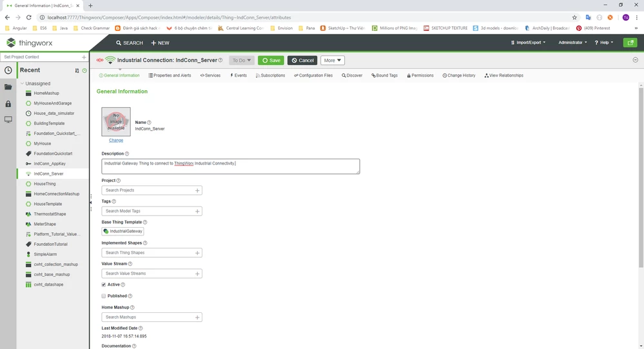Open the To Do dropdown
Viewport: 644px width, 349px height.
pyautogui.click(x=242, y=61)
